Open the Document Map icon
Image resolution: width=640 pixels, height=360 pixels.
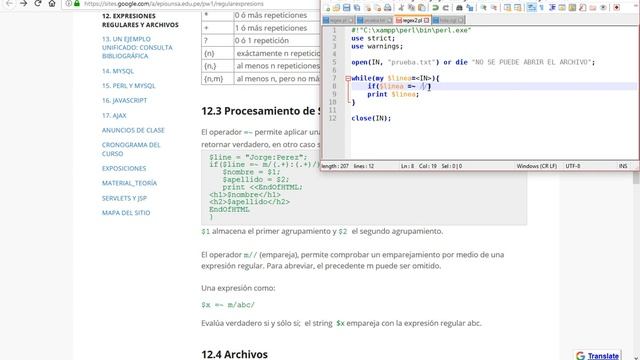pyautogui.click(x=572, y=8)
